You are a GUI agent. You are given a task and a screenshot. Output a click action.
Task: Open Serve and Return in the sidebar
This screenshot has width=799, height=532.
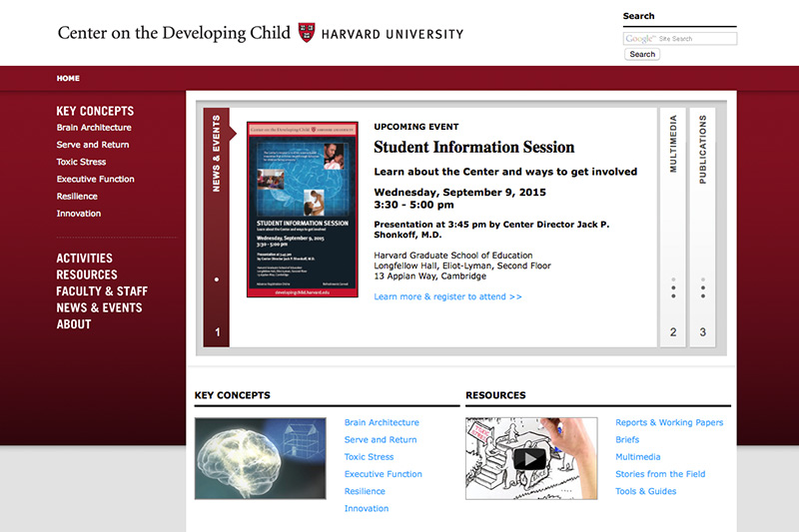click(93, 145)
